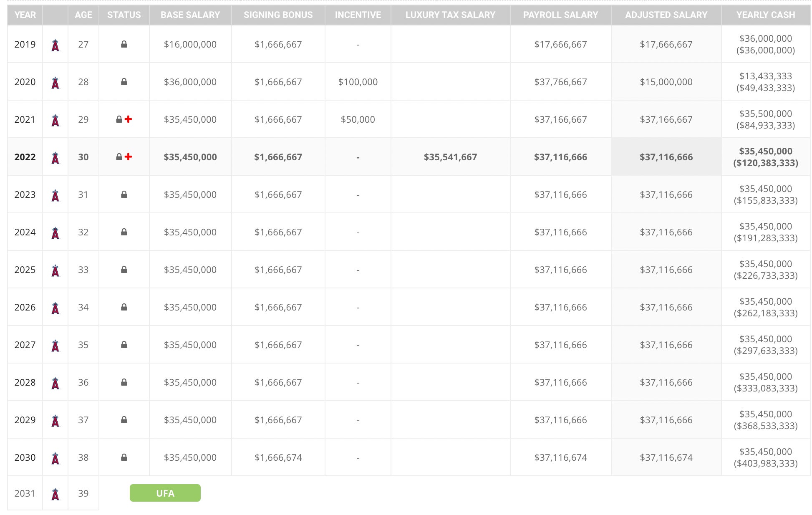This screenshot has width=812, height=515.
Task: Click the Angels logo in the 2019 row
Action: tap(55, 45)
